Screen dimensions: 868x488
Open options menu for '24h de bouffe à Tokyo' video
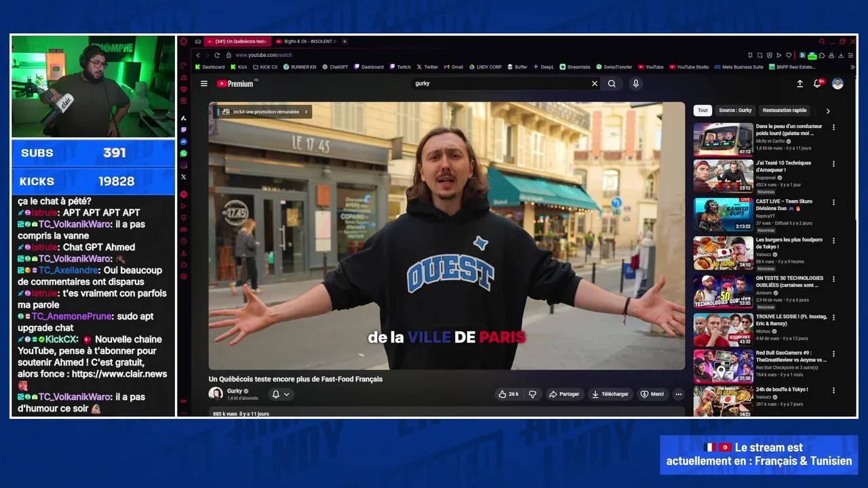[833, 390]
